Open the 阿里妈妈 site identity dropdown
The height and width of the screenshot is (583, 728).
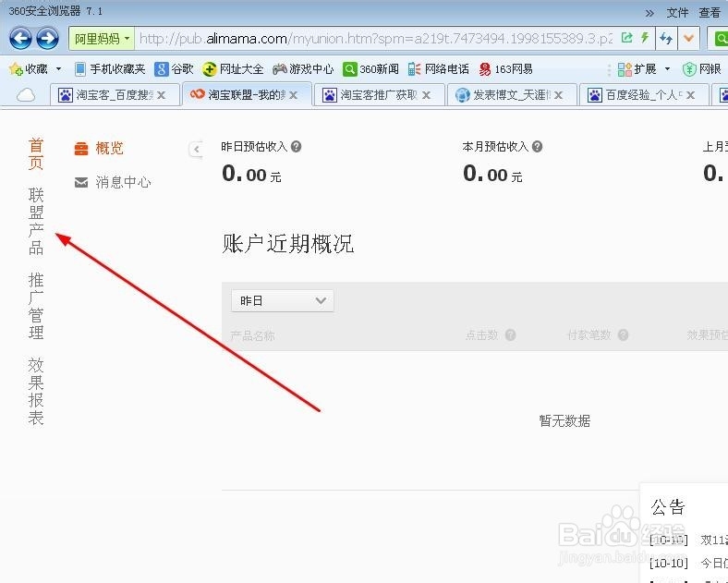pos(102,39)
